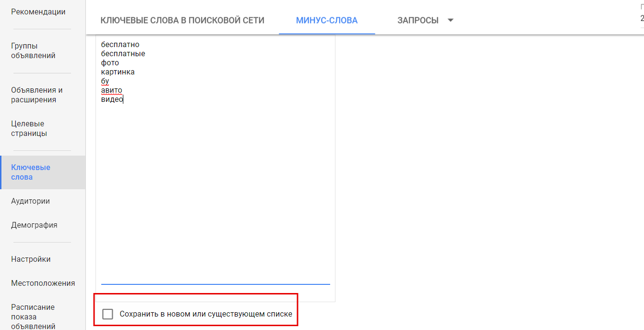The width and height of the screenshot is (644, 330).
Task: Select the word 'картинка' in the text area
Action: [118, 71]
